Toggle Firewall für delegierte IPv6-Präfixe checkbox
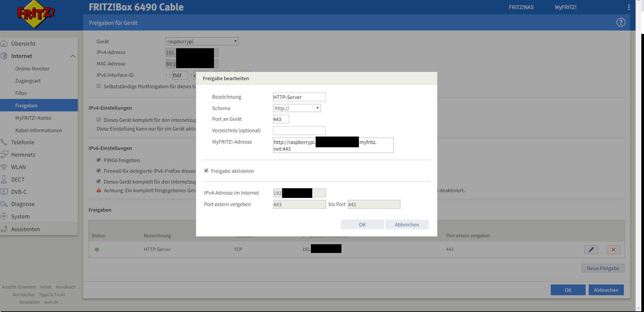Image resolution: width=644 pixels, height=312 pixels. coord(99,171)
